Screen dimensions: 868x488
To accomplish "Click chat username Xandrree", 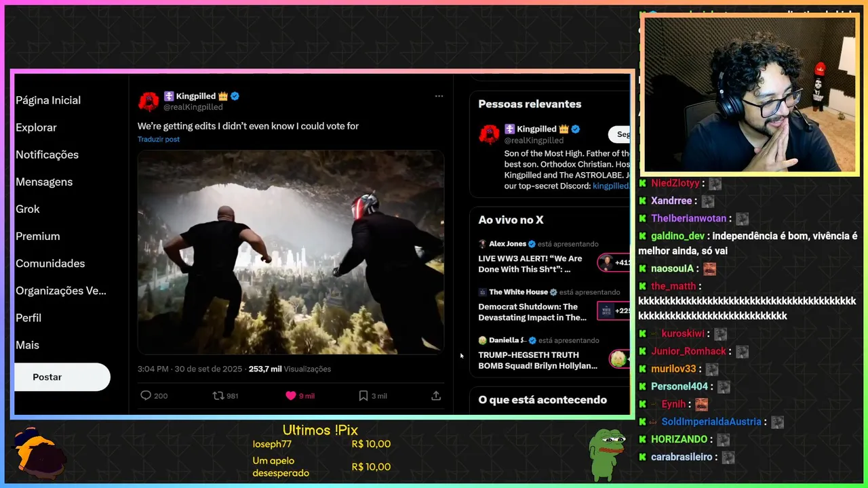I will pyautogui.click(x=671, y=201).
